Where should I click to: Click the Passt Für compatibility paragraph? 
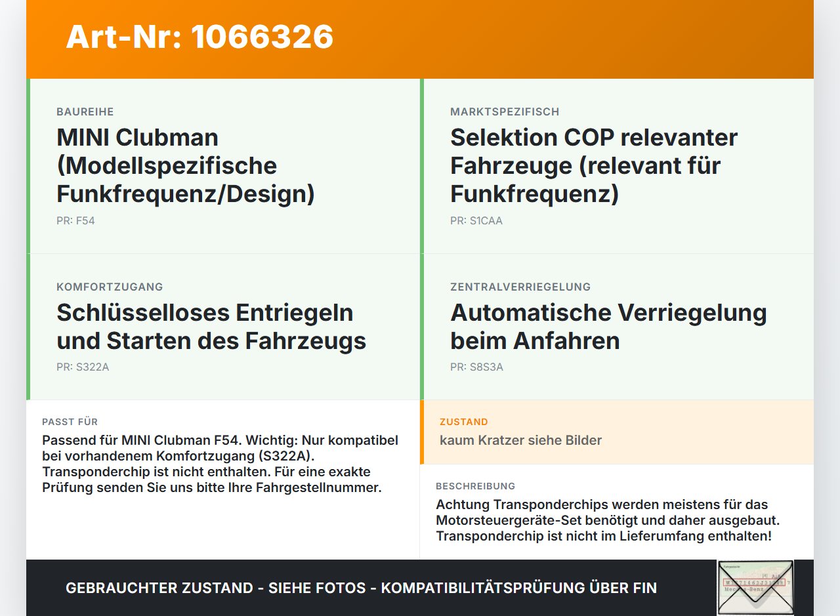tap(220, 464)
